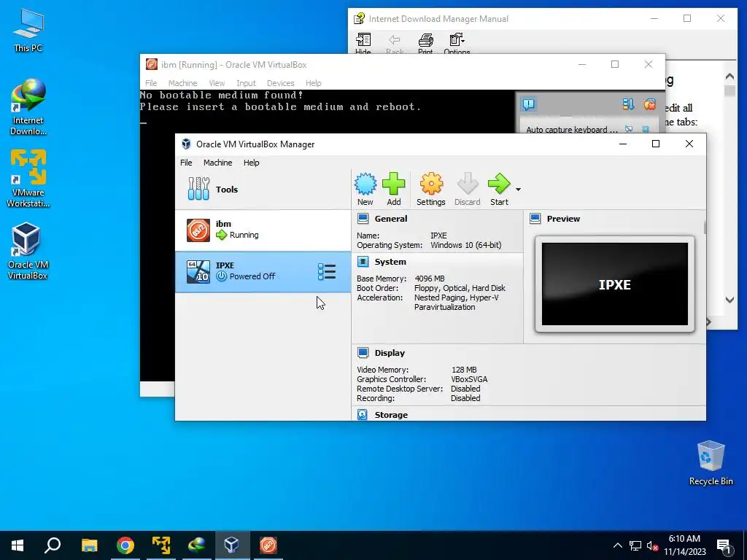Open Help menu in ibm VM window
The height and width of the screenshot is (560, 747).
[314, 83]
